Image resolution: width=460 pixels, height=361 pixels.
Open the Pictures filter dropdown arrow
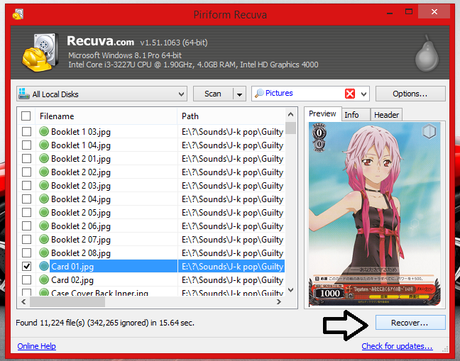(x=364, y=94)
